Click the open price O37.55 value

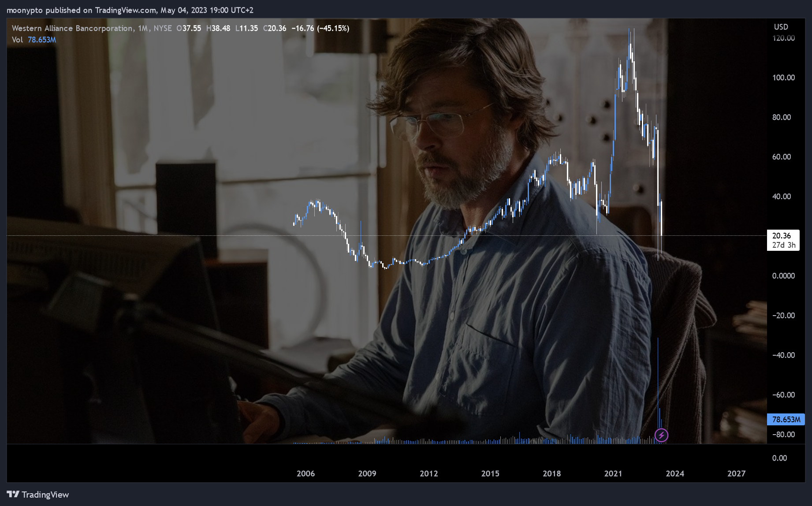[x=189, y=28]
